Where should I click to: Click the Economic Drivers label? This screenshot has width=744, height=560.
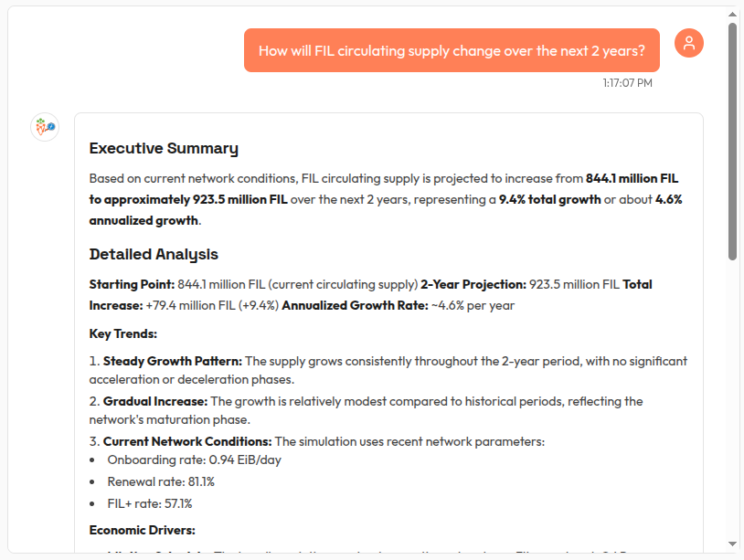point(142,529)
